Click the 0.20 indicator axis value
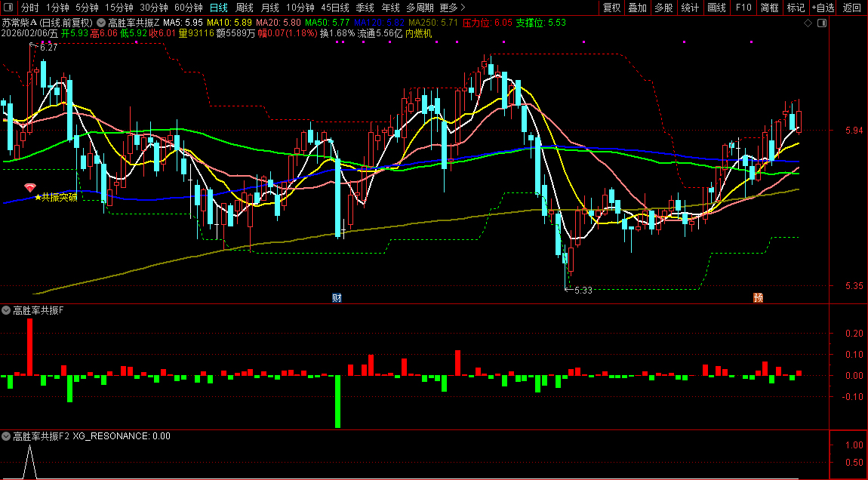 click(854, 334)
